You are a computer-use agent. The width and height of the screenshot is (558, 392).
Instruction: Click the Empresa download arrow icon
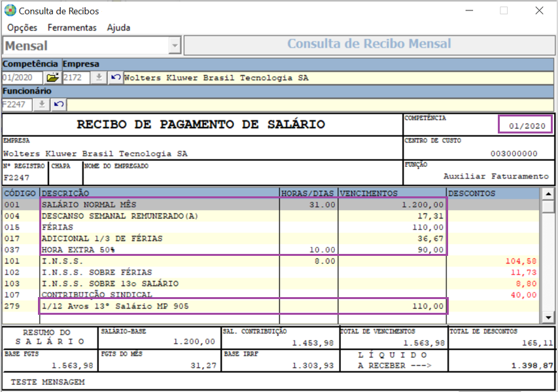99,77
